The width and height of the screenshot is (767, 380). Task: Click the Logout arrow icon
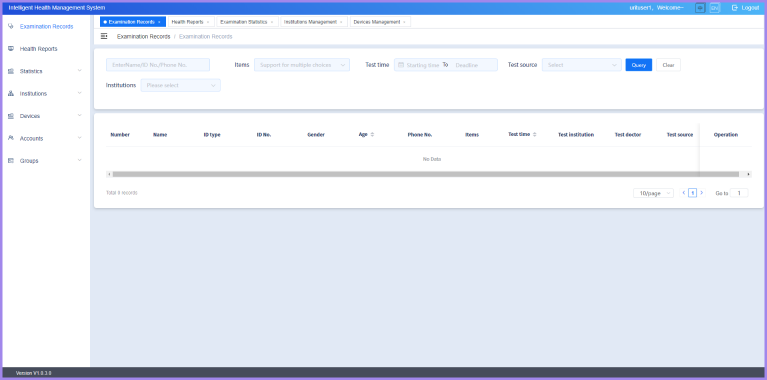coord(734,8)
